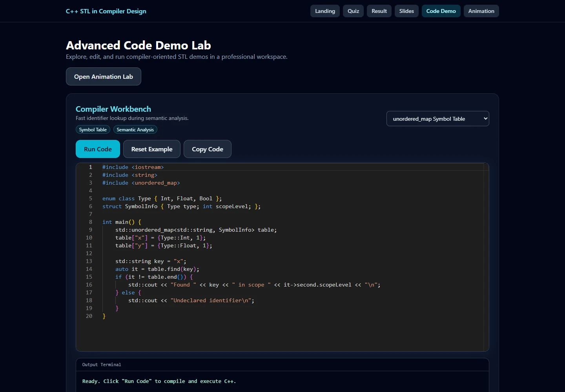The width and height of the screenshot is (565, 392).
Task: Select the Code Demo tab
Action: [441, 11]
